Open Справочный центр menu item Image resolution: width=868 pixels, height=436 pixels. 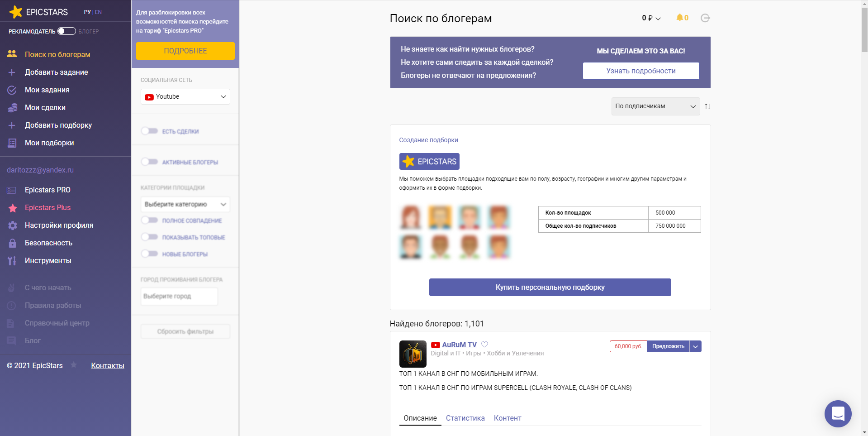coord(57,323)
